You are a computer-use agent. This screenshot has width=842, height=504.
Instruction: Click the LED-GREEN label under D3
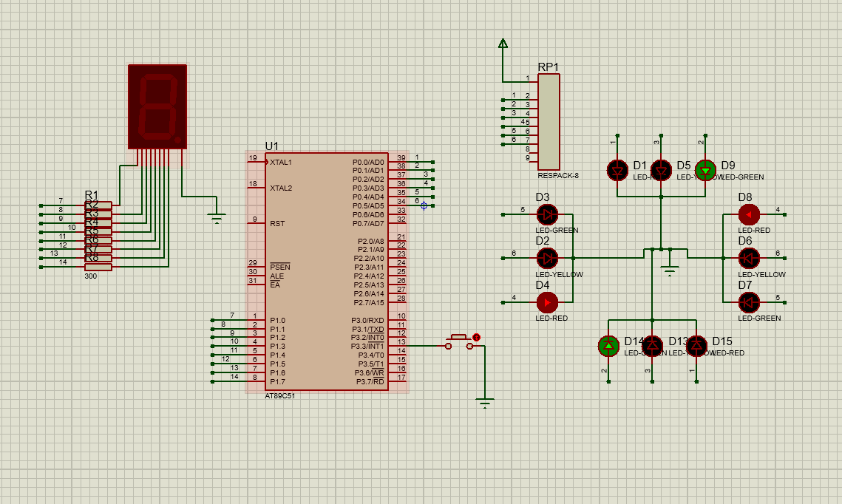[557, 231]
